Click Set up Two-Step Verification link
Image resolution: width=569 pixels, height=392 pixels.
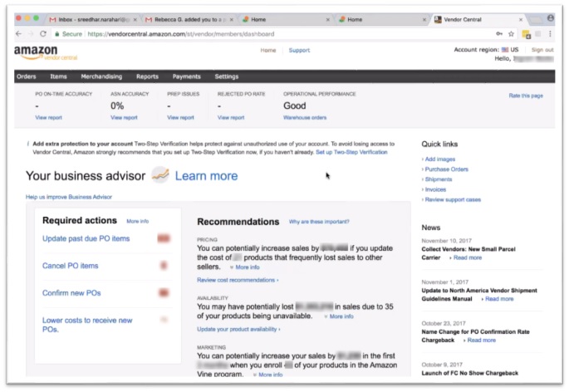pos(351,152)
